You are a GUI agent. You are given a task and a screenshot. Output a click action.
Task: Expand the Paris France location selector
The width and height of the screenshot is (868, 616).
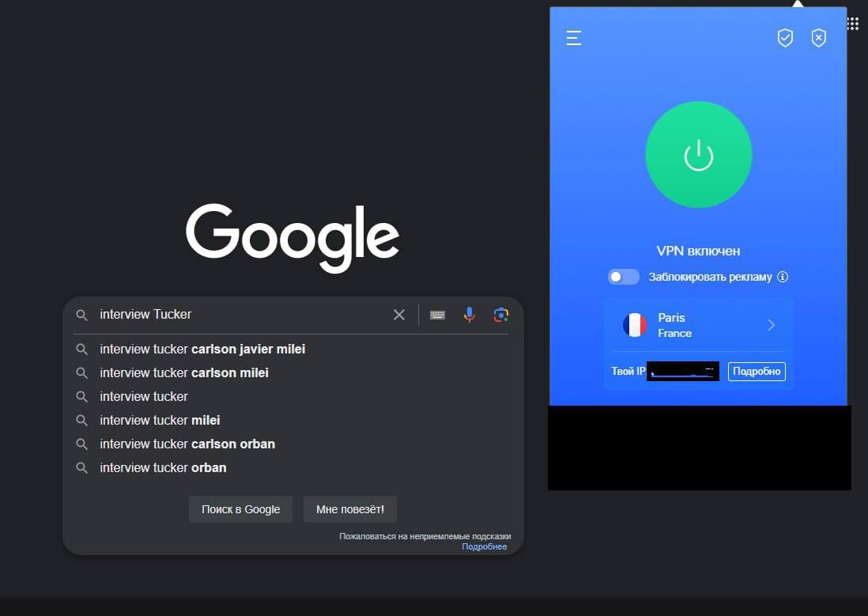point(771,325)
